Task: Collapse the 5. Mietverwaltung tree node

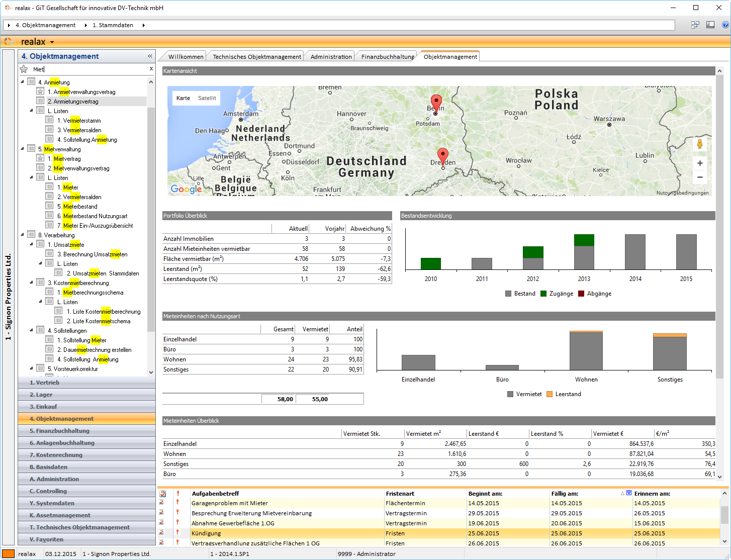Action: (22, 149)
